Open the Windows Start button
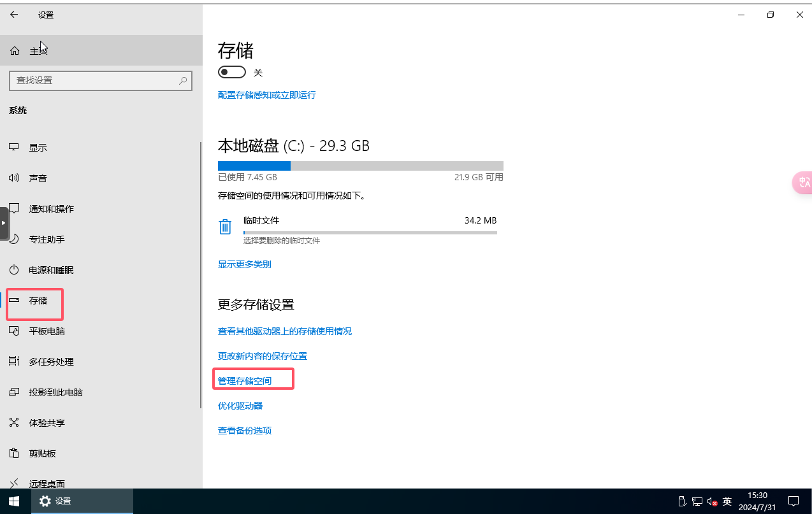The height and width of the screenshot is (514, 812). tap(14, 501)
